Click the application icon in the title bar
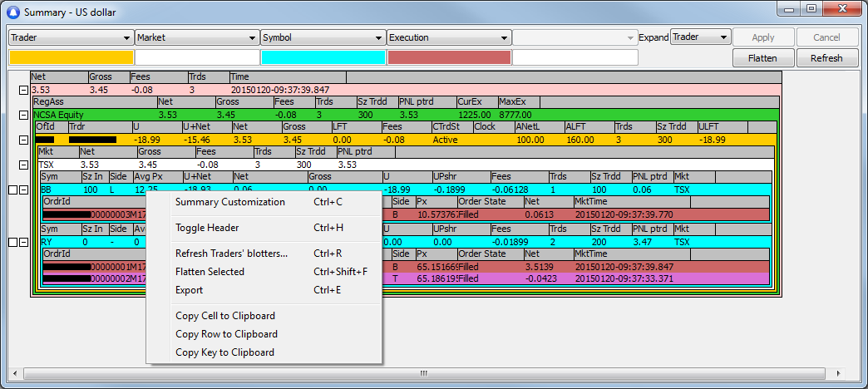Screen dimensions: 868x389 [12, 12]
